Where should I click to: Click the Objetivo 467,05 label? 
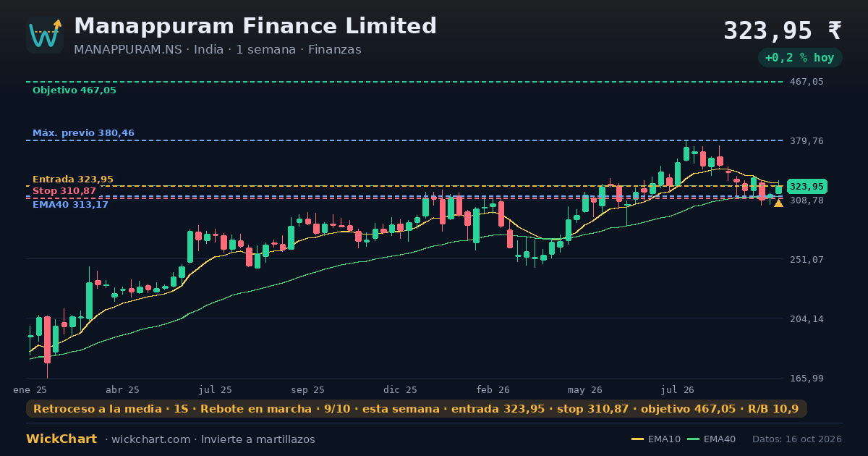click(x=74, y=90)
